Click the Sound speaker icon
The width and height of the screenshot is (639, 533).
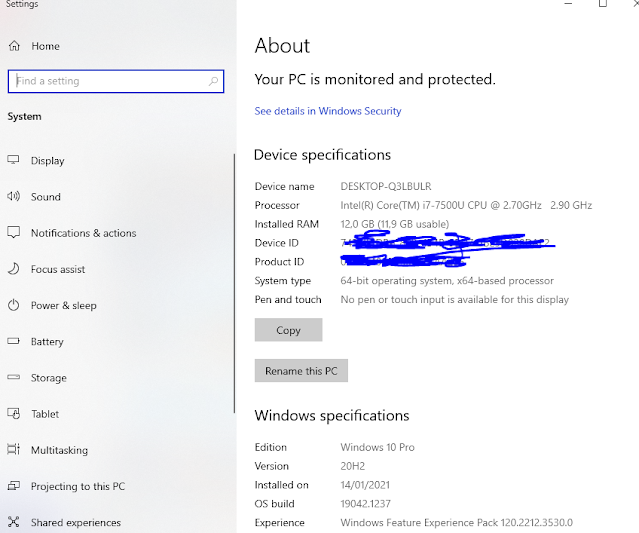coord(13,196)
